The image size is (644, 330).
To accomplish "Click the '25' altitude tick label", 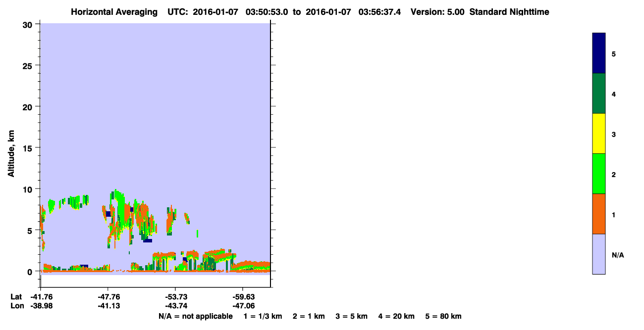I will click(x=29, y=65).
